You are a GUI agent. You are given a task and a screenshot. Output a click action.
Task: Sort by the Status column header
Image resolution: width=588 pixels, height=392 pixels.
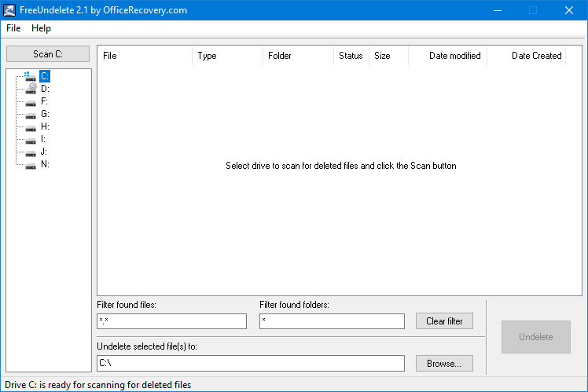coord(351,56)
